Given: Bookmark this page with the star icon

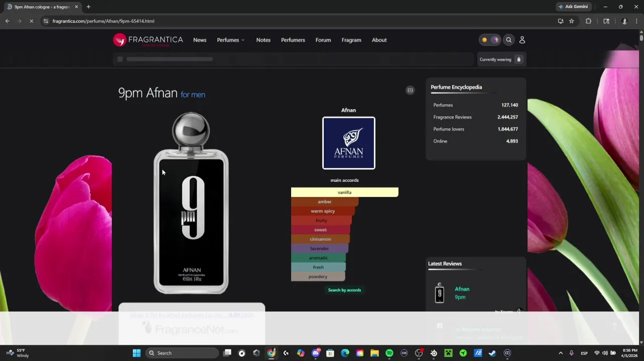Looking at the screenshot, I should click(571, 21).
